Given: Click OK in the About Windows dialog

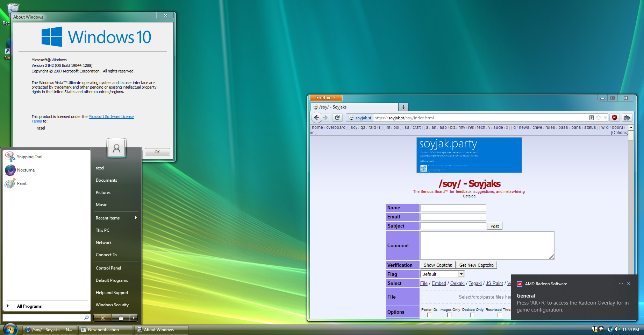Looking at the screenshot, I should pyautogui.click(x=157, y=152).
